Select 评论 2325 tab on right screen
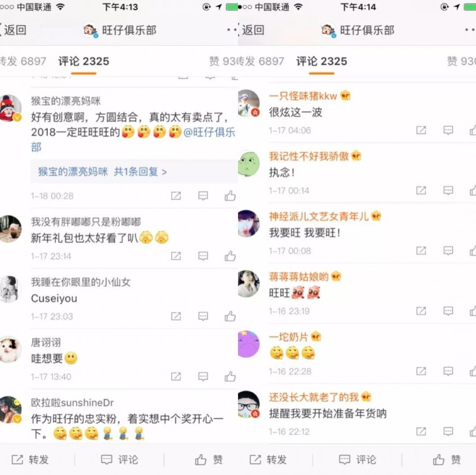The image size is (476, 475). click(321, 61)
